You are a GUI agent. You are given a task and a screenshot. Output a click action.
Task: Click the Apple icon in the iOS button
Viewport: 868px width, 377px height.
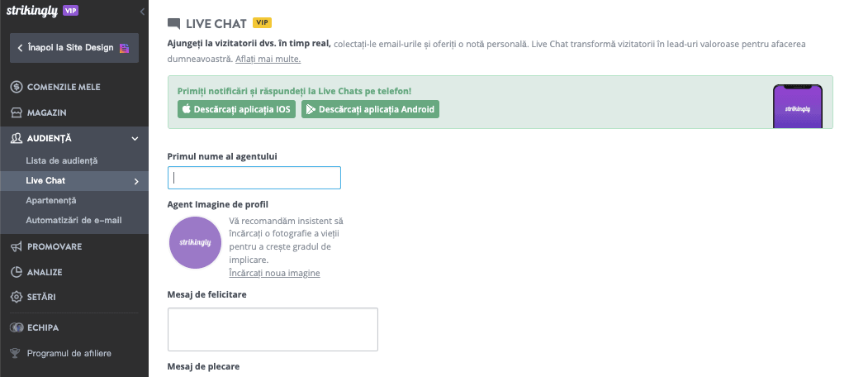tap(187, 108)
